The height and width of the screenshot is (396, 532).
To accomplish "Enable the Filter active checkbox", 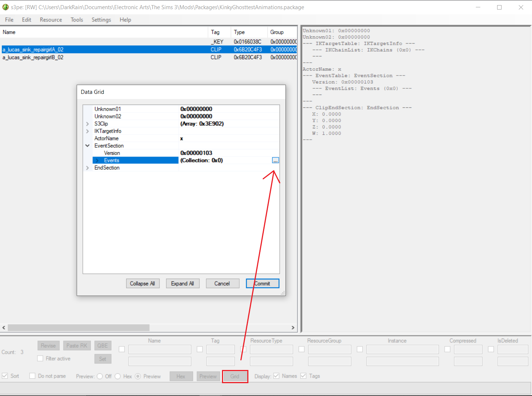I will [x=40, y=359].
